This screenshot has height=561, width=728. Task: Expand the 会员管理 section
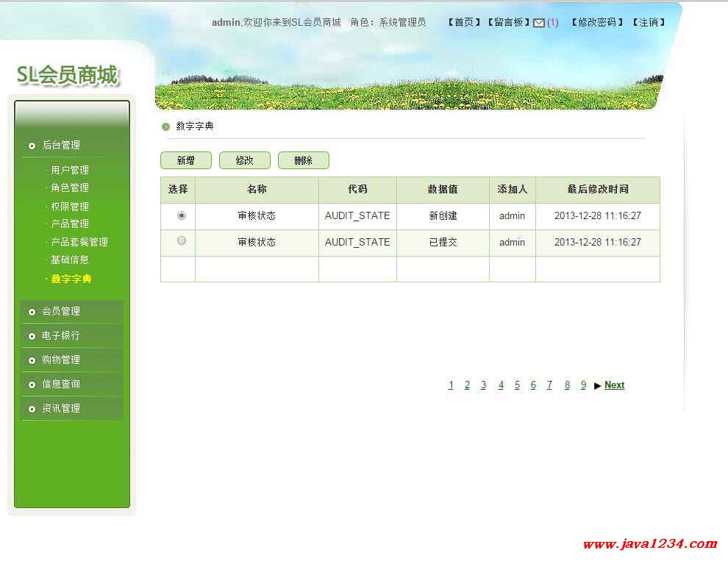pyautogui.click(x=61, y=311)
